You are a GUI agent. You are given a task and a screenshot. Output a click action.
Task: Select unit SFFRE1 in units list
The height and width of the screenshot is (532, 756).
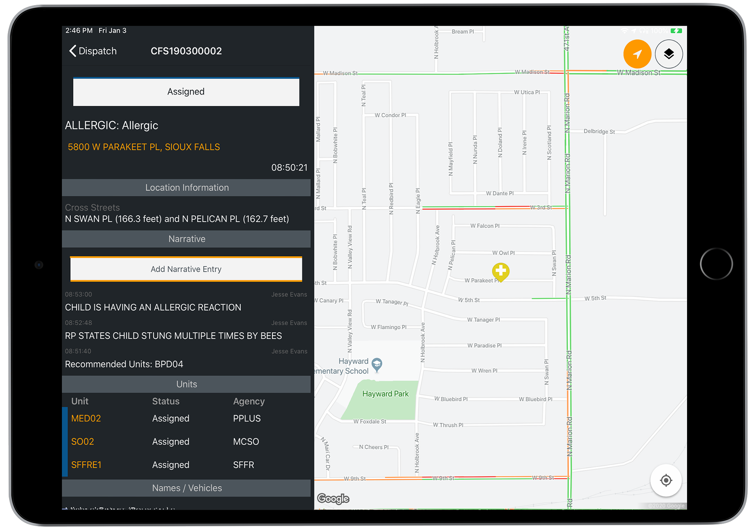pos(86,465)
